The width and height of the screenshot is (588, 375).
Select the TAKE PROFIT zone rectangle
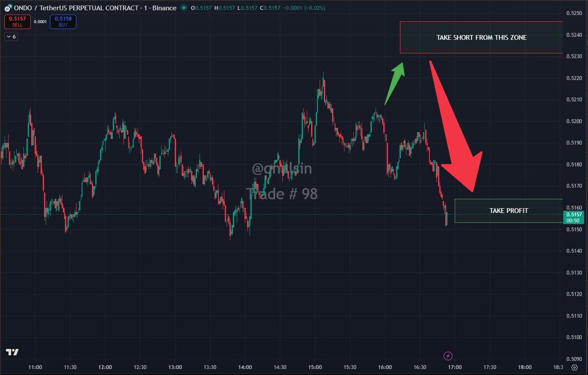[x=509, y=210]
